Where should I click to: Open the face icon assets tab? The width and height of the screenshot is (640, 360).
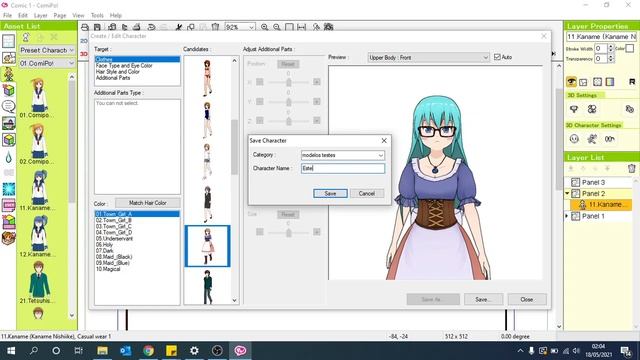tap(8, 238)
